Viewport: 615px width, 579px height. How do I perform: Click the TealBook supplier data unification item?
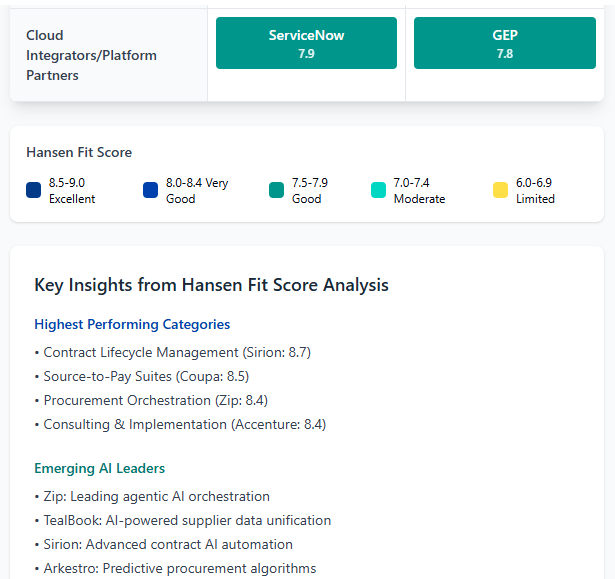(x=187, y=520)
